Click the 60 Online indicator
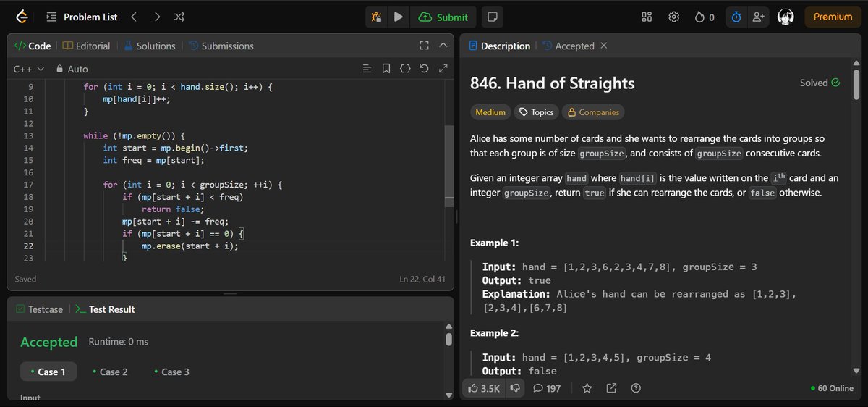 point(832,388)
